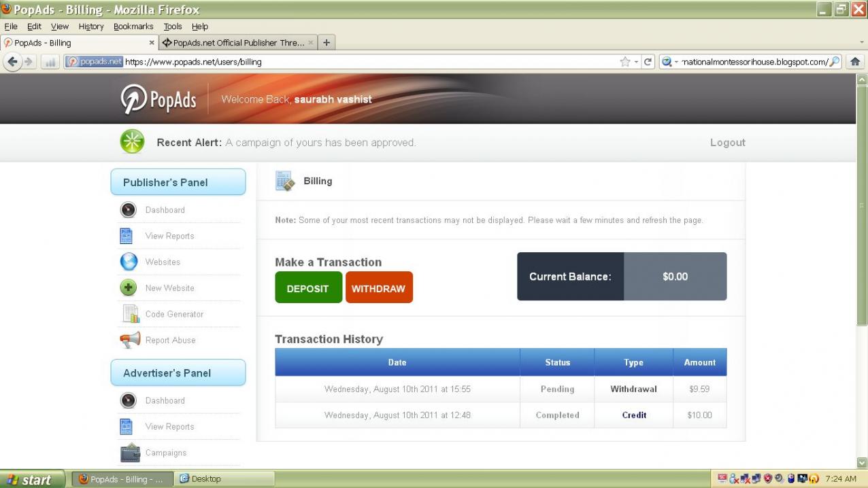Click the Websites globe icon
This screenshot has width=868, height=488.
click(x=129, y=262)
